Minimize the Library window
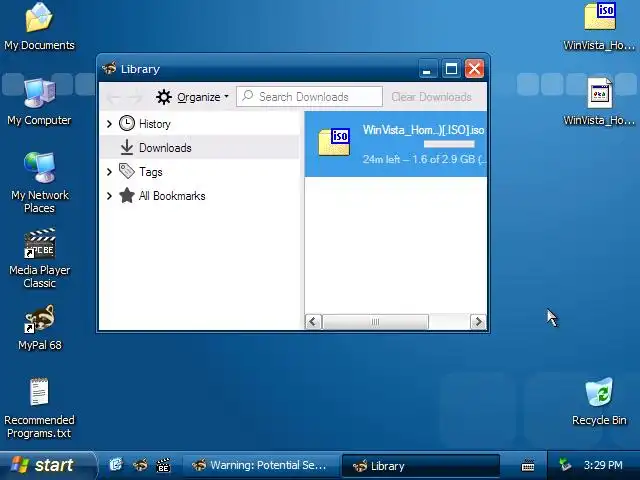 427,69
